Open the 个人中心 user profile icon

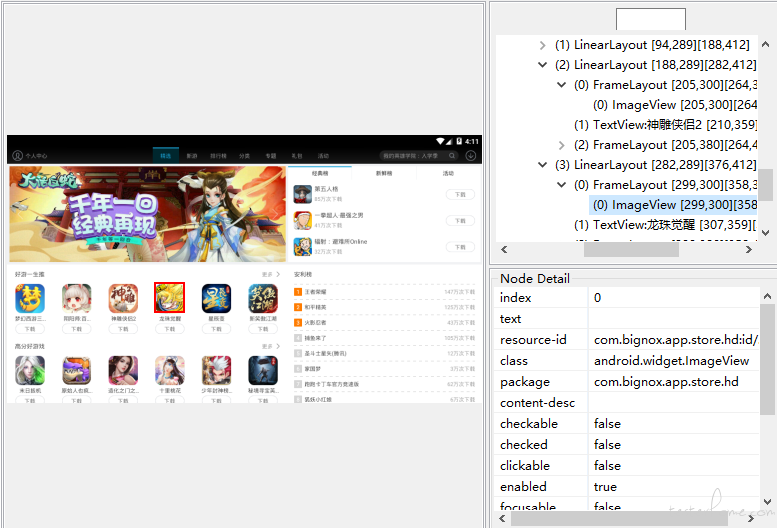[x=17, y=156]
